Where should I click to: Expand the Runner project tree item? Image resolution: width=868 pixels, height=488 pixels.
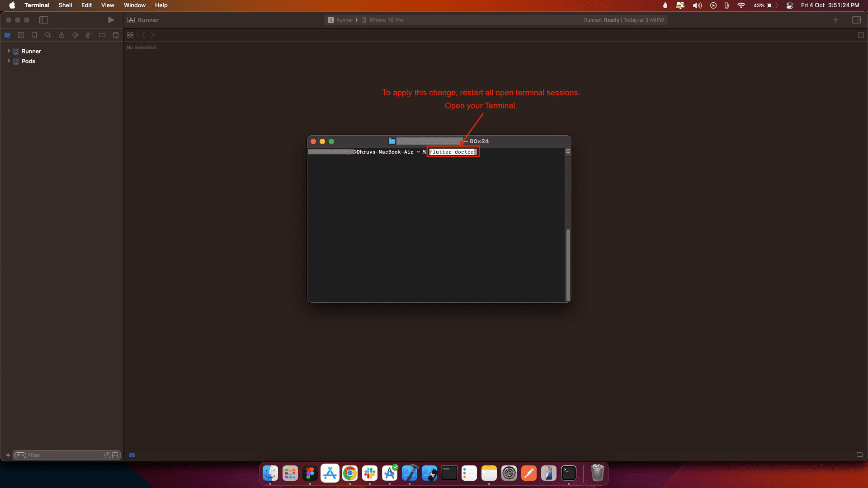click(x=9, y=51)
